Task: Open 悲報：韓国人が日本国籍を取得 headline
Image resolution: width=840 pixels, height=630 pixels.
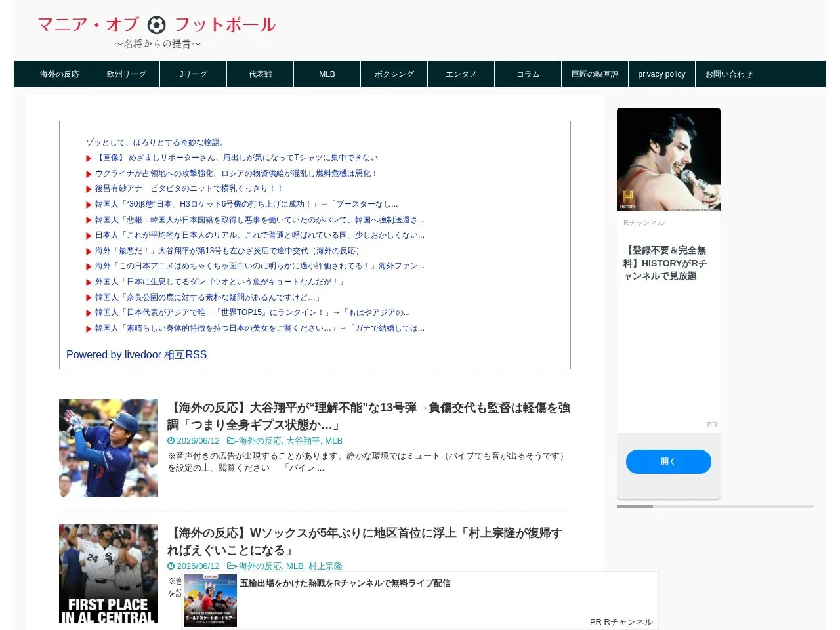Action: [260, 220]
